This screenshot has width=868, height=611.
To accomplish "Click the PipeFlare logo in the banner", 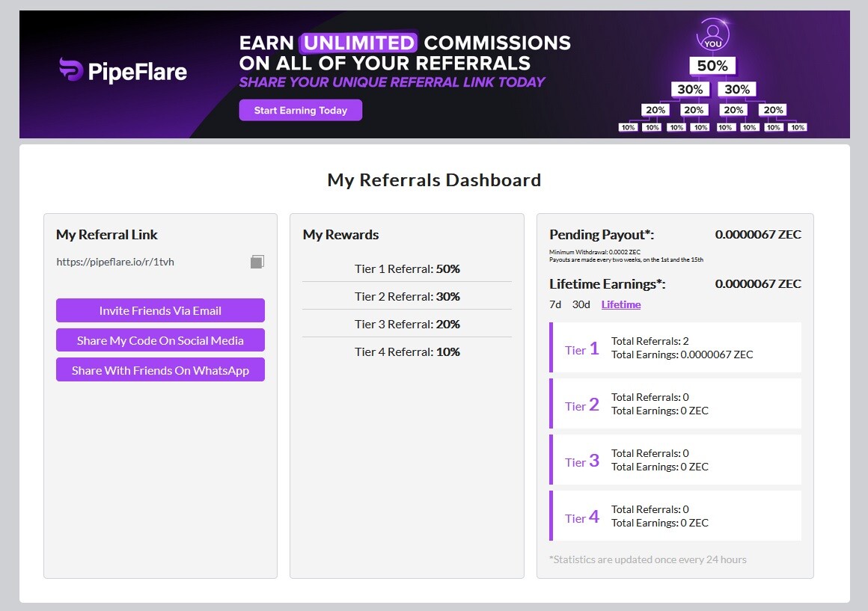I will click(x=123, y=71).
